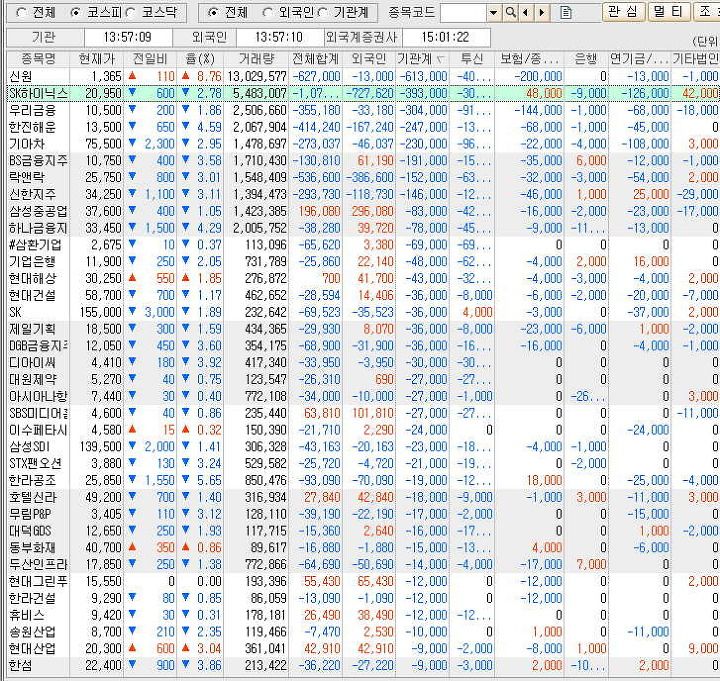Sort by the 율(%) column header

pyautogui.click(x=200, y=59)
